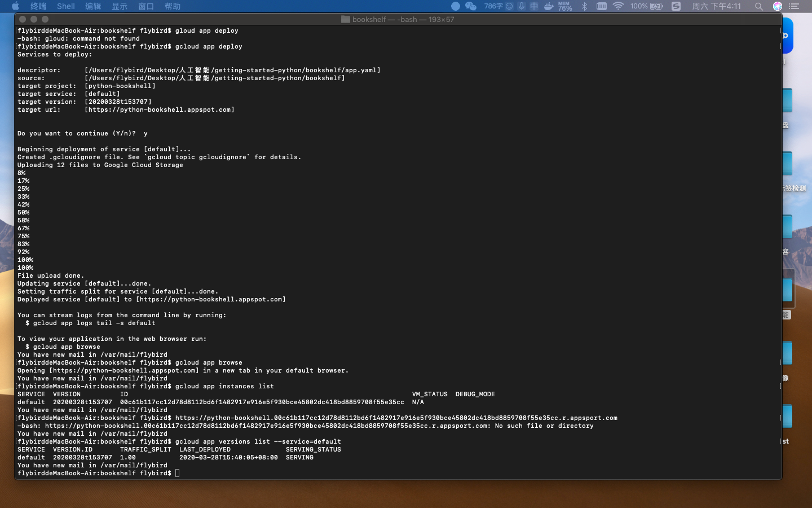The width and height of the screenshot is (812, 508).
Task: Click the emoji smiley input icon
Action: (x=509, y=6)
